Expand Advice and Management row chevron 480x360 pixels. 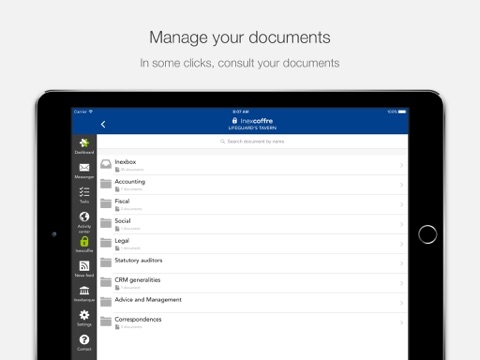click(402, 303)
